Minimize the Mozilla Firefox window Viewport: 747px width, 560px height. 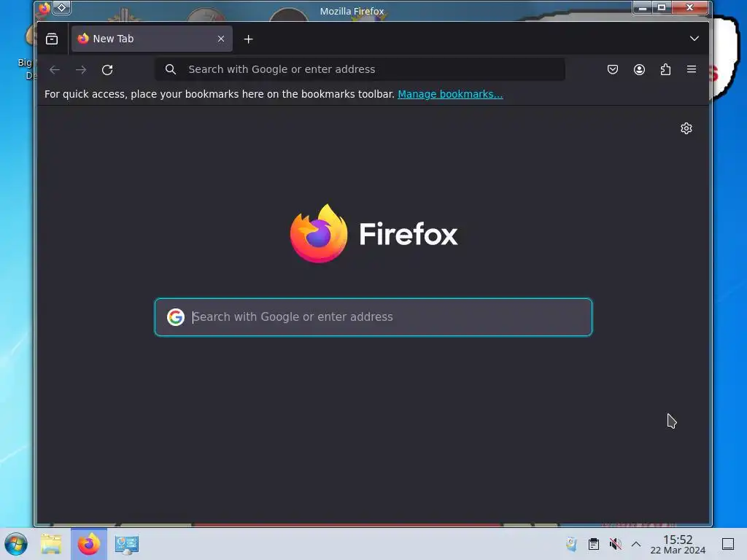click(x=642, y=7)
